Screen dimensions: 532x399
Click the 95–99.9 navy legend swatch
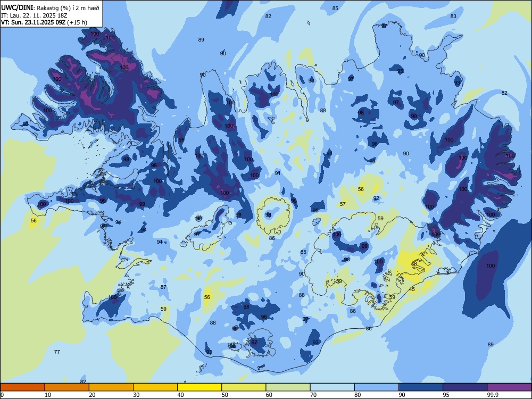click(x=465, y=387)
